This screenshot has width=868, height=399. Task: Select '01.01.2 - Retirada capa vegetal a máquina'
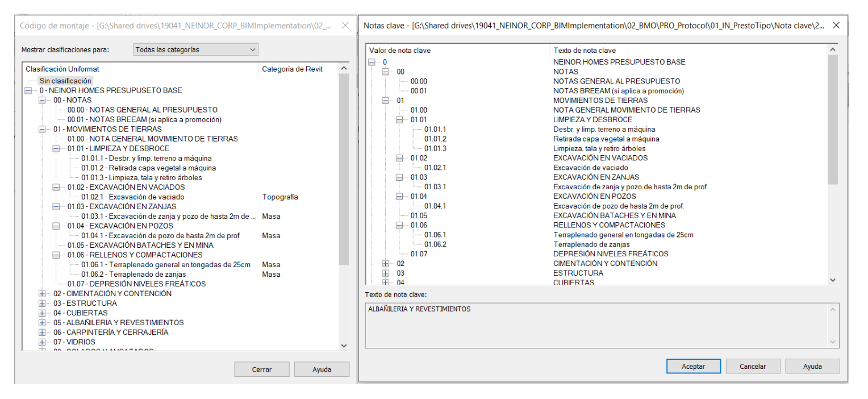(x=148, y=168)
